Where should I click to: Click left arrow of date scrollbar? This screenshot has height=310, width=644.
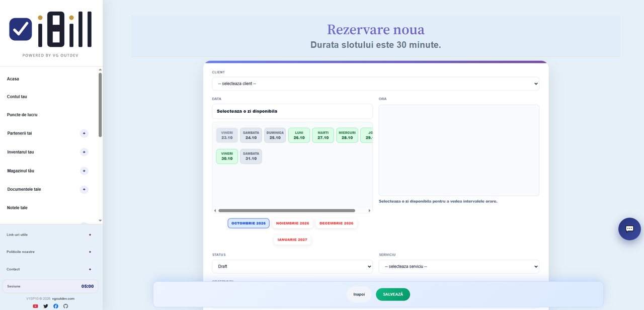coord(215,210)
